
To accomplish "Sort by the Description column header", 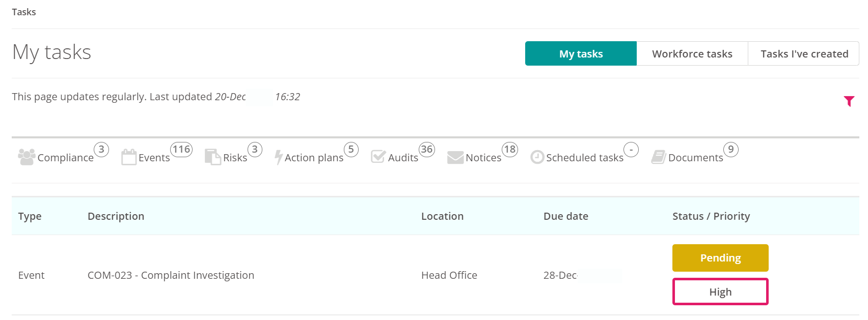I will click(116, 216).
